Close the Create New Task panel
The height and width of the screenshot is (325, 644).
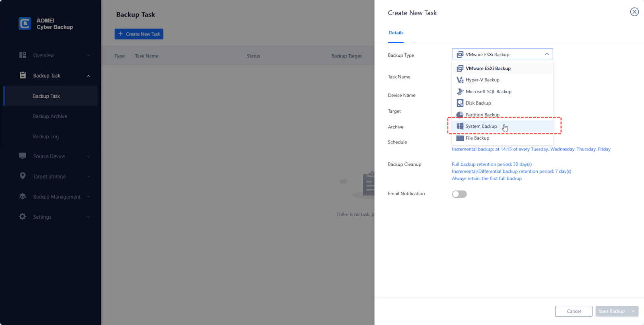pos(634,12)
